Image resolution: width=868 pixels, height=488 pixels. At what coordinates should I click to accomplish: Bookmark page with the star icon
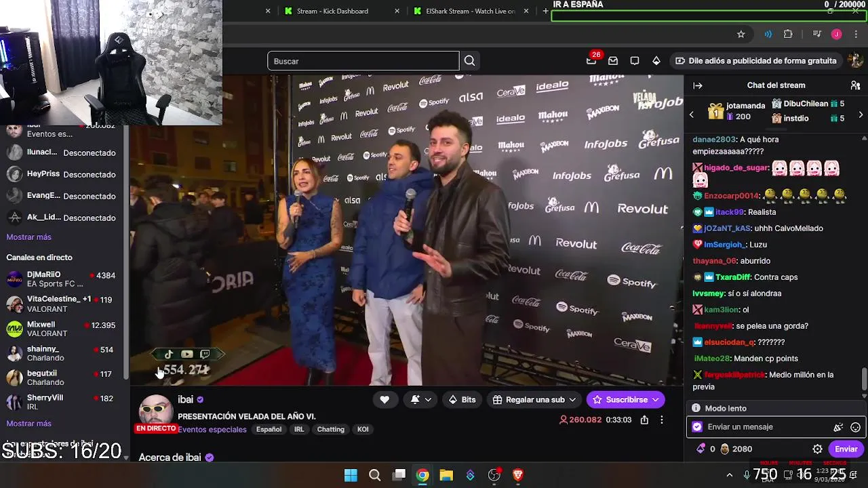click(x=741, y=34)
